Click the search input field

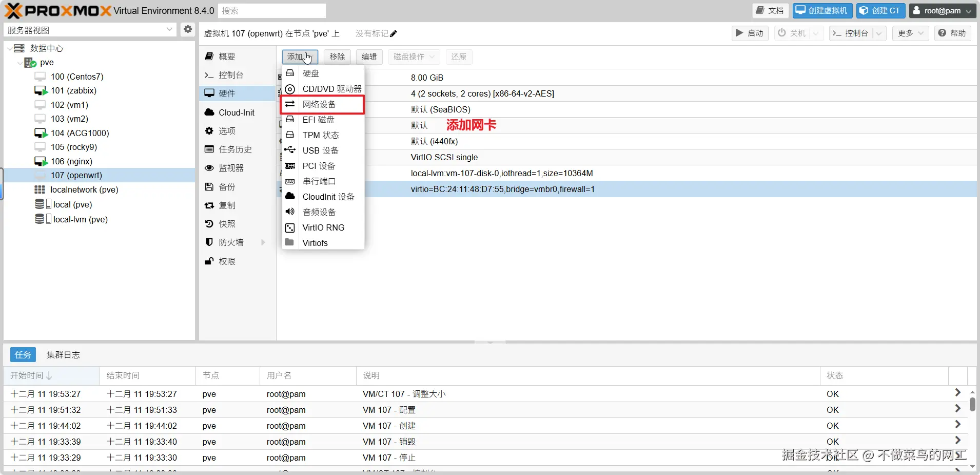click(x=272, y=11)
